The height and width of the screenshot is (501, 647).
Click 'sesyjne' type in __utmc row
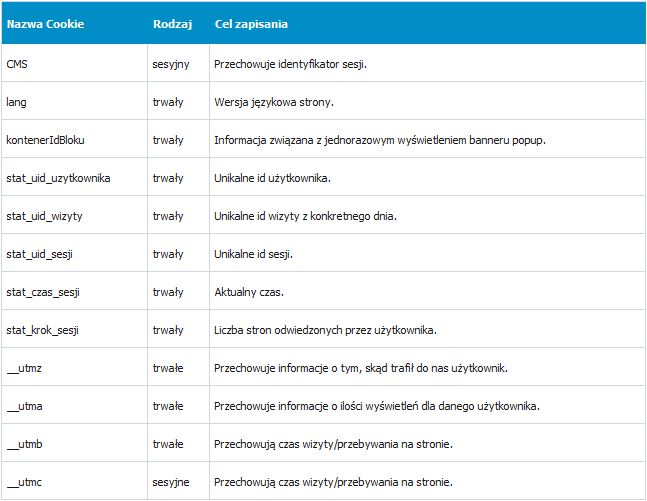tap(171, 482)
